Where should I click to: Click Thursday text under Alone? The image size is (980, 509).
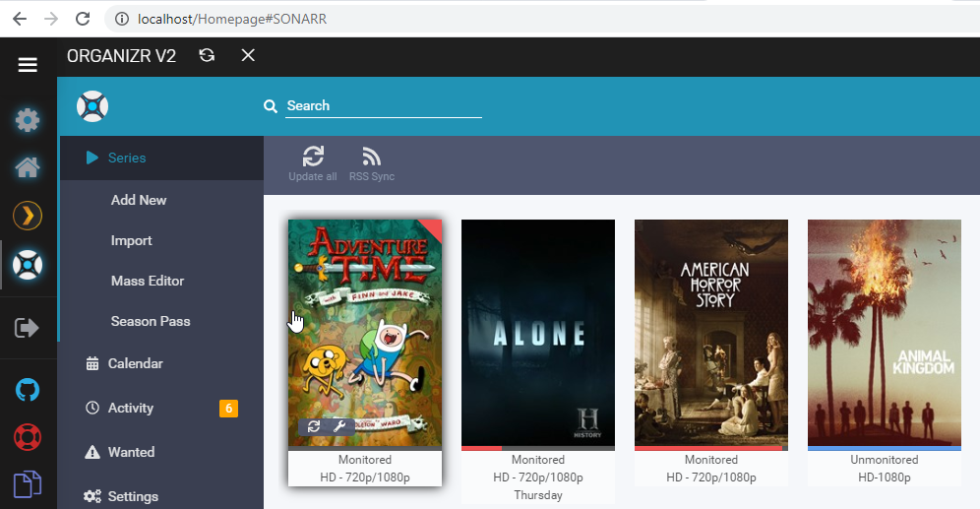pos(538,495)
